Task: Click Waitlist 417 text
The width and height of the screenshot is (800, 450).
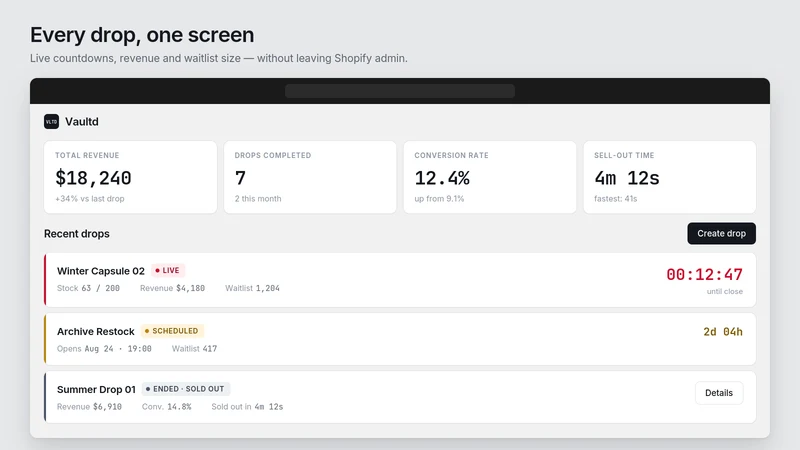Action: point(194,349)
